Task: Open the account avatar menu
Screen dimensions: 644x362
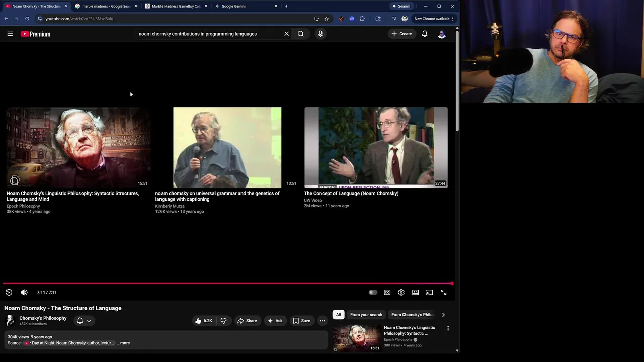Action: click(442, 34)
